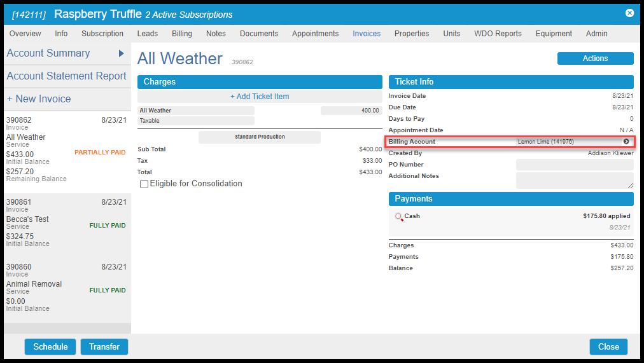Click the Schedule button
Image resolution: width=644 pixels, height=363 pixels.
(x=50, y=346)
